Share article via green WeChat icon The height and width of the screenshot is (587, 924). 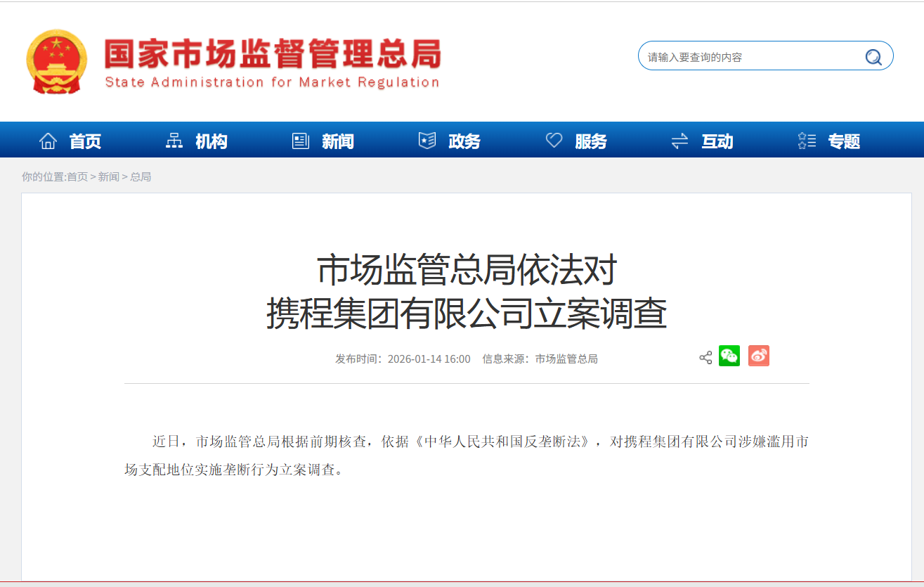tap(729, 356)
